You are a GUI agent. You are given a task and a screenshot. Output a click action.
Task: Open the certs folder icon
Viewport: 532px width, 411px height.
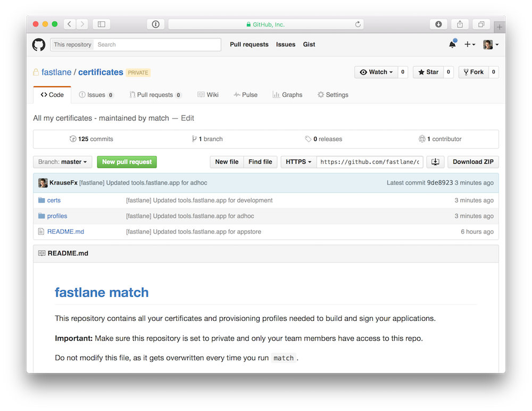41,200
